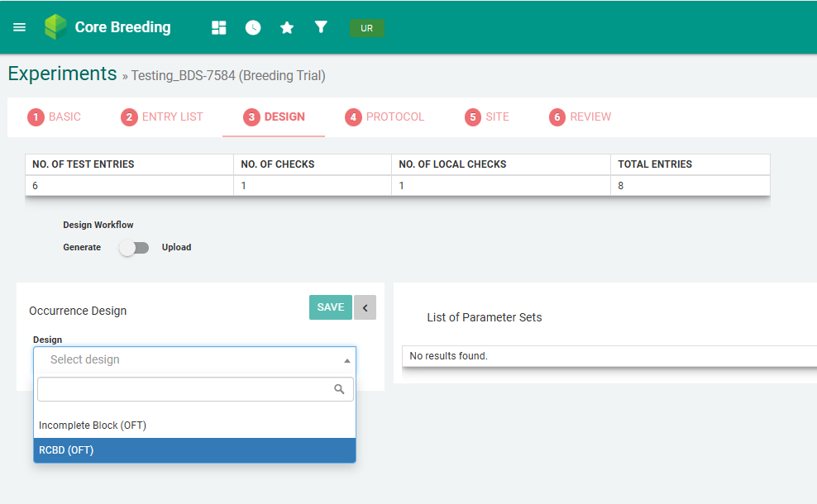Click the UR user badge button
817x504 pixels.
(366, 28)
